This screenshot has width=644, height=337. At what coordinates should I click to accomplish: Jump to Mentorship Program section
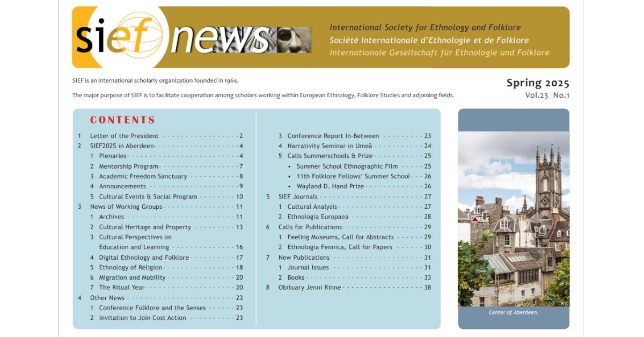tap(128, 166)
